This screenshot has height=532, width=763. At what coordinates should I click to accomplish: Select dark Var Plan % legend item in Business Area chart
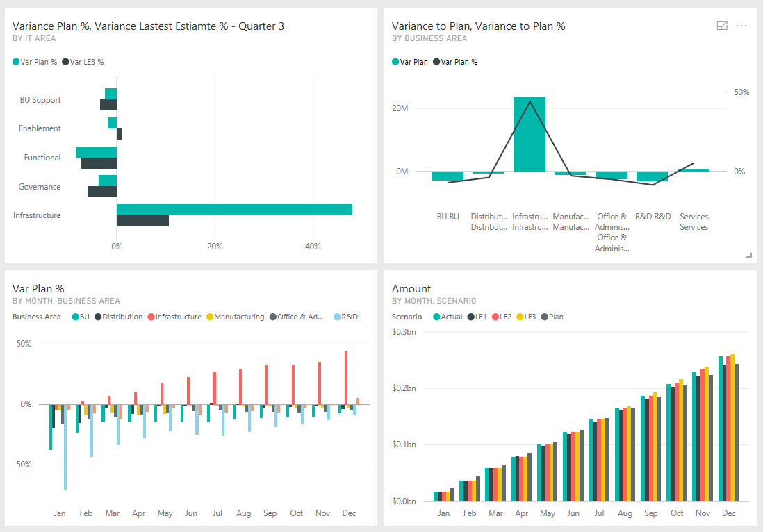click(455, 62)
